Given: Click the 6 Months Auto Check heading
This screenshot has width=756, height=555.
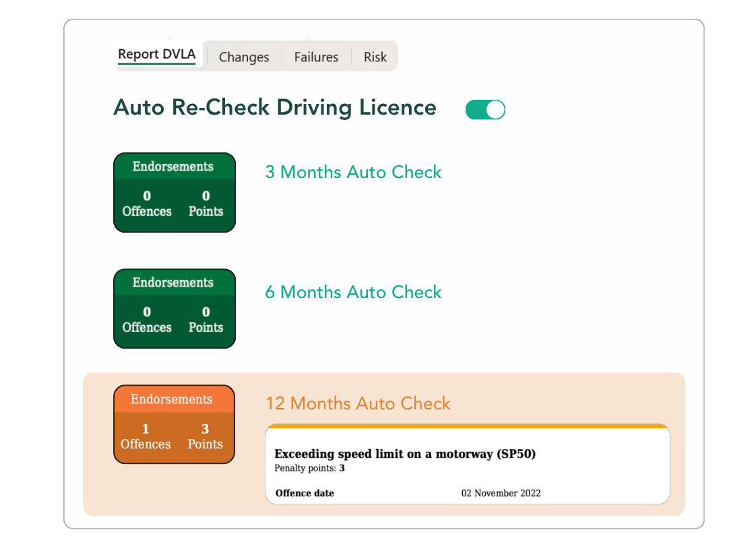Looking at the screenshot, I should click(x=354, y=292).
